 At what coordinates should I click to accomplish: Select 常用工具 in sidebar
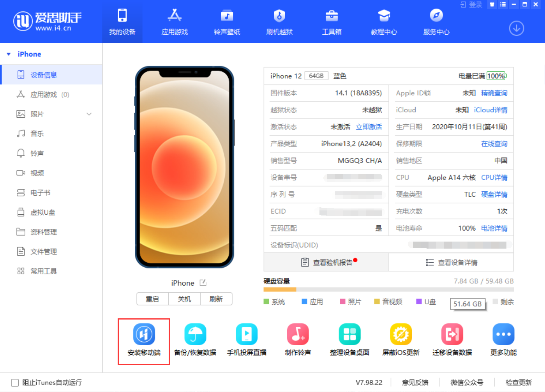(x=51, y=271)
